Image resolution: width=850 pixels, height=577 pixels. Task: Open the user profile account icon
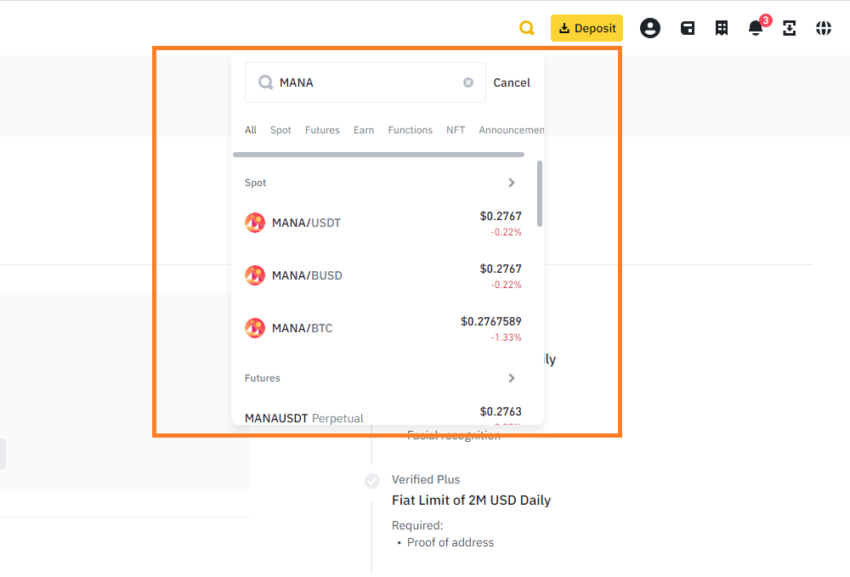650,28
